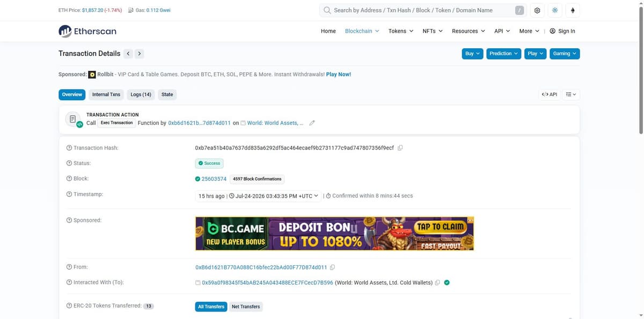Copy the From address
The height and width of the screenshot is (319, 644).
click(x=333, y=267)
